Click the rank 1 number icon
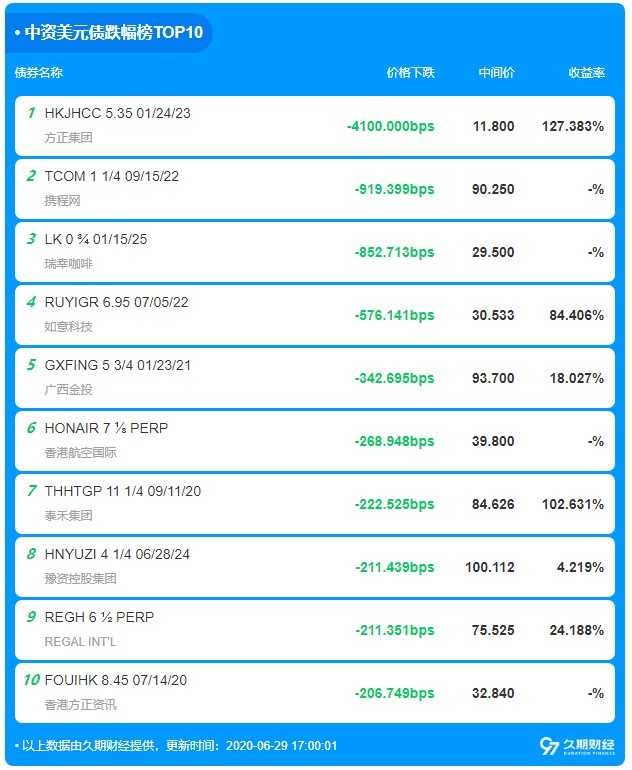632x770 pixels. tap(31, 113)
